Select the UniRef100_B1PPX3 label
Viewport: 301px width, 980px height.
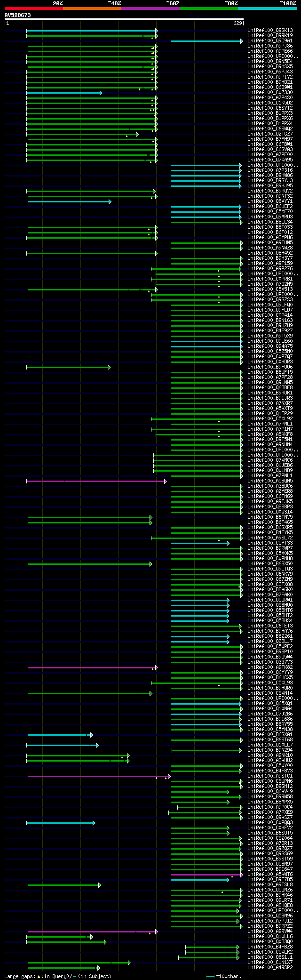click(x=270, y=113)
